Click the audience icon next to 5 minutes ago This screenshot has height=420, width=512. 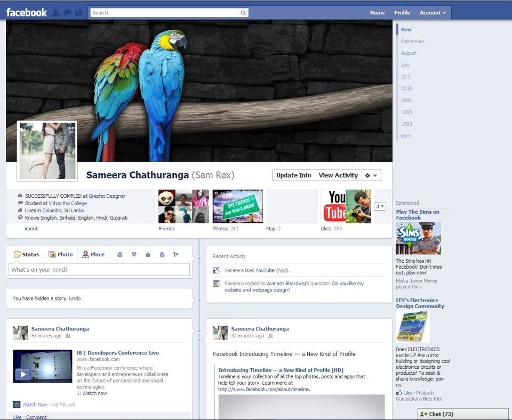click(x=68, y=336)
